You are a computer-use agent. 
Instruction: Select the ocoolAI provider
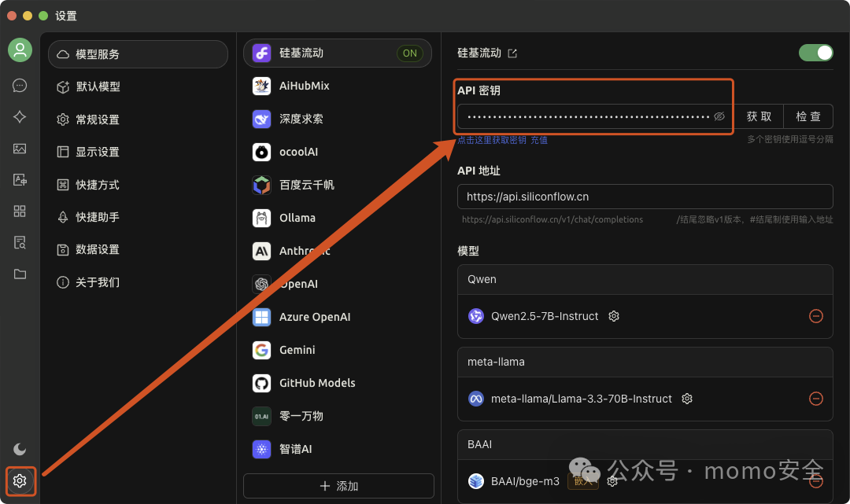point(337,152)
